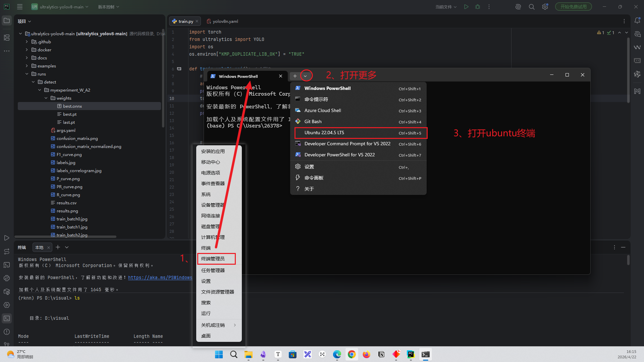Expand the docker folder
Viewport: 644px width, 362px height.
tap(27, 50)
